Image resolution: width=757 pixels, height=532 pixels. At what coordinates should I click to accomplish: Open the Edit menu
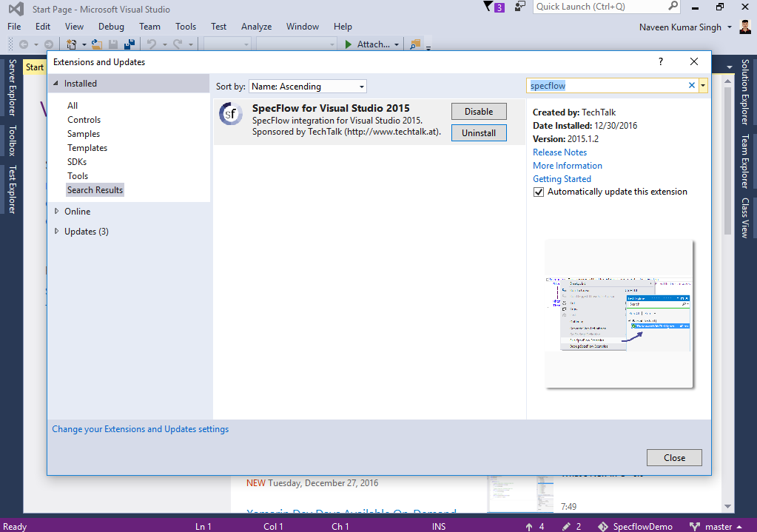(x=42, y=27)
